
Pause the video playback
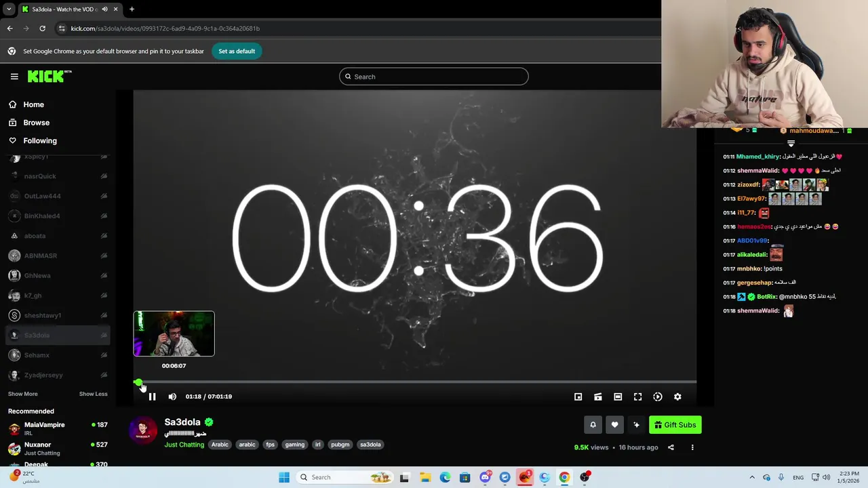coord(152,396)
